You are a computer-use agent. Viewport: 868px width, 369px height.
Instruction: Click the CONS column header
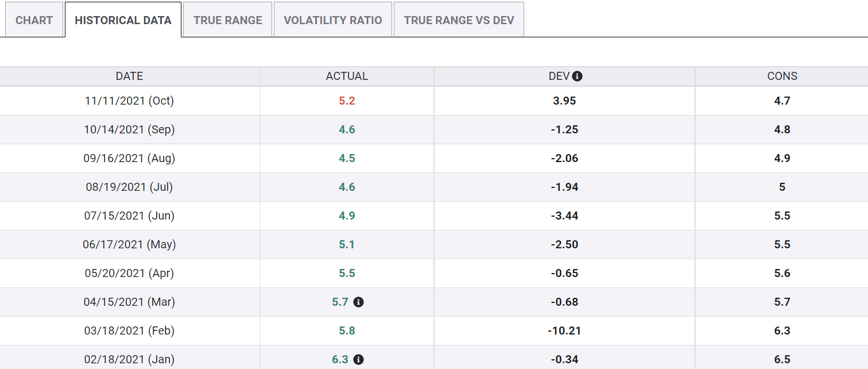pyautogui.click(x=782, y=76)
